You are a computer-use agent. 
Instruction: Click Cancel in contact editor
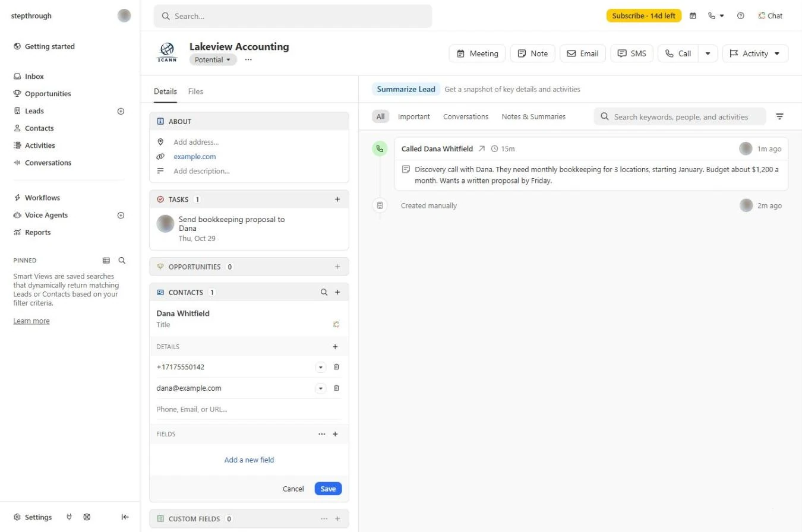tap(293, 489)
